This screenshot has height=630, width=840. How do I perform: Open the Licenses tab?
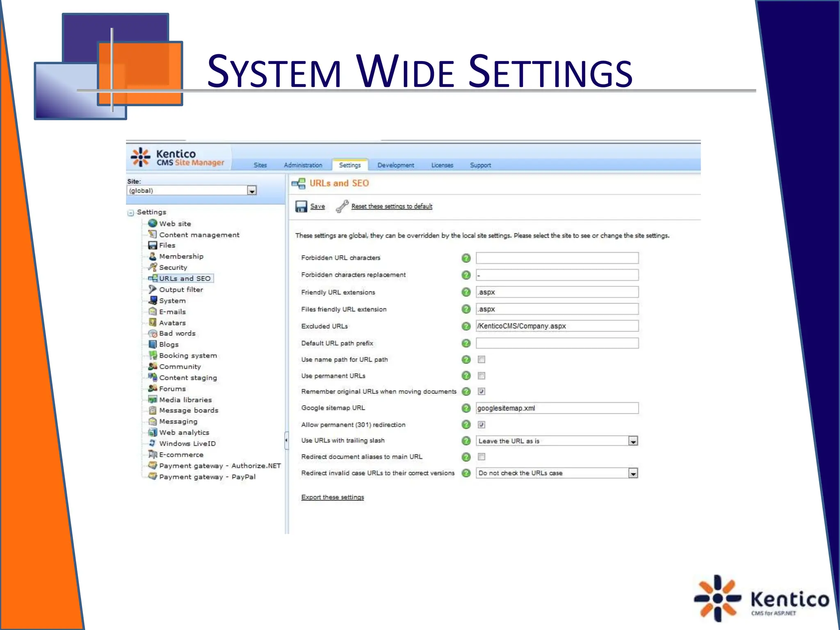(442, 165)
